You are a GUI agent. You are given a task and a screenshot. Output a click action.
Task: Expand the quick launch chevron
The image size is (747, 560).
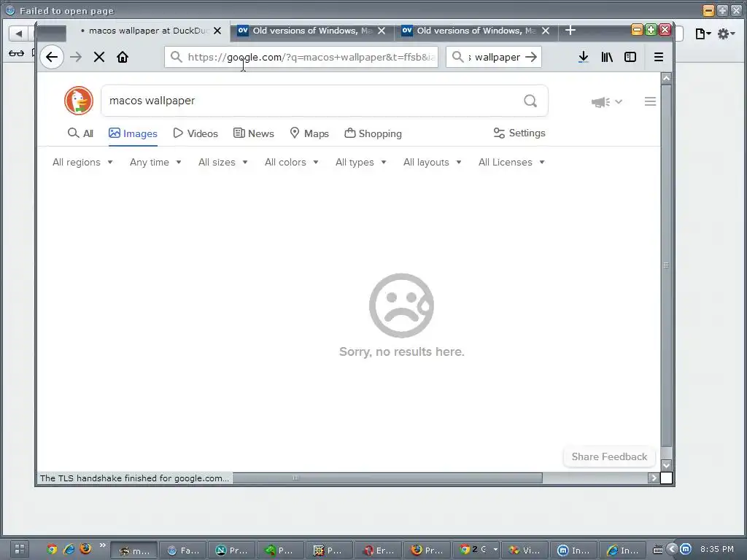point(102,545)
